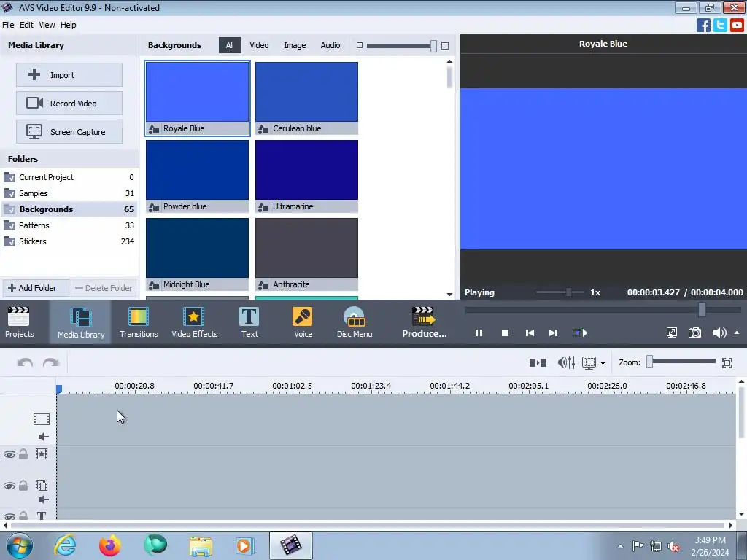
Task: Filter backgrounds by Audio
Action: 330,45
